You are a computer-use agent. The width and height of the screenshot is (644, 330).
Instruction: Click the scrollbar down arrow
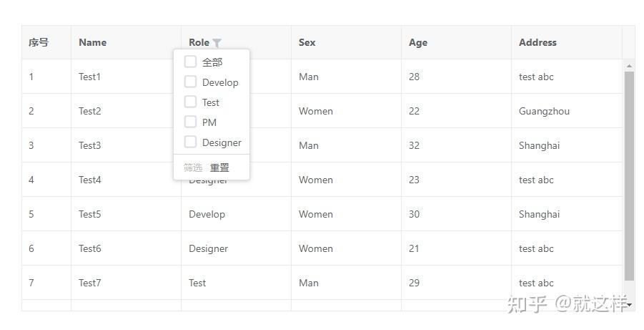pos(629,305)
